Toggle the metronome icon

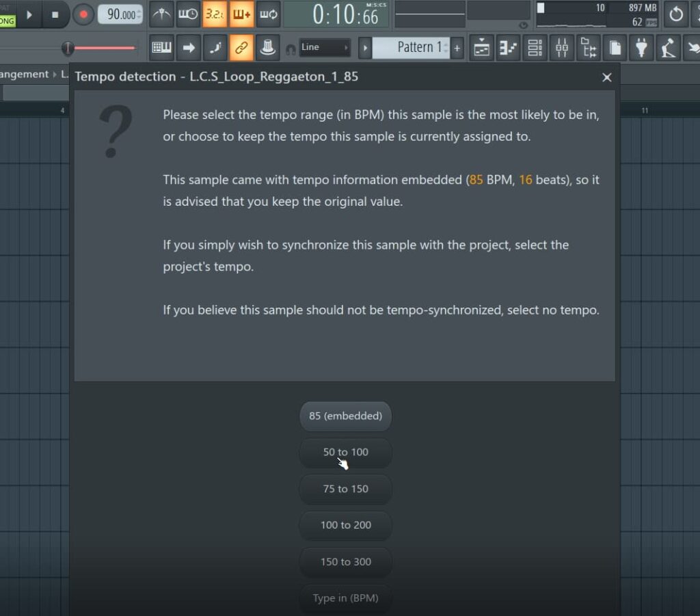coord(162,14)
